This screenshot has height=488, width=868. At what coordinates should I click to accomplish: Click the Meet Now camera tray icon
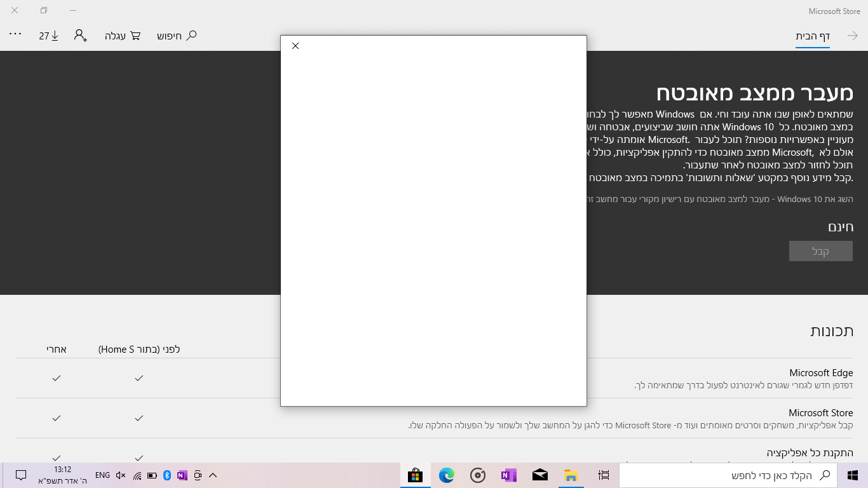pyautogui.click(x=198, y=475)
